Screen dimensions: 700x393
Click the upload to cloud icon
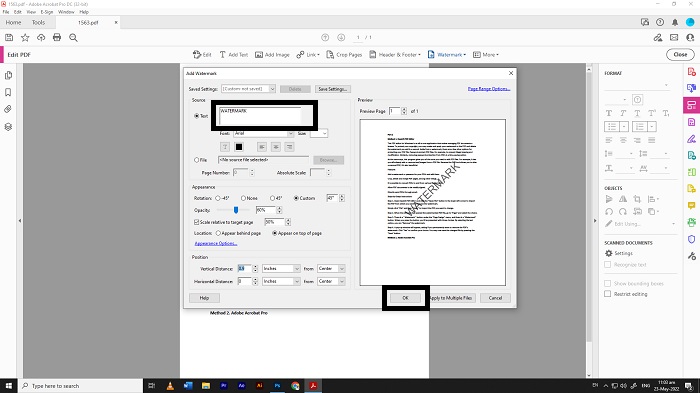point(41,38)
